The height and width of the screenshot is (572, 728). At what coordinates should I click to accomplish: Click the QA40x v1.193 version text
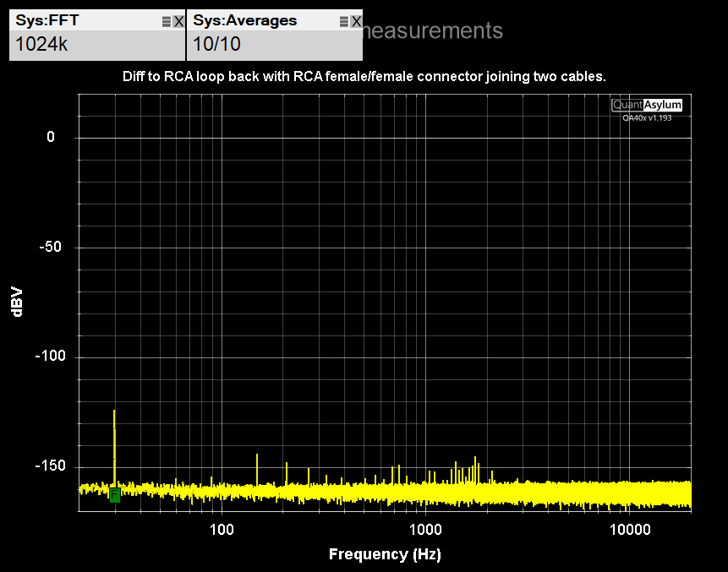coord(647,117)
